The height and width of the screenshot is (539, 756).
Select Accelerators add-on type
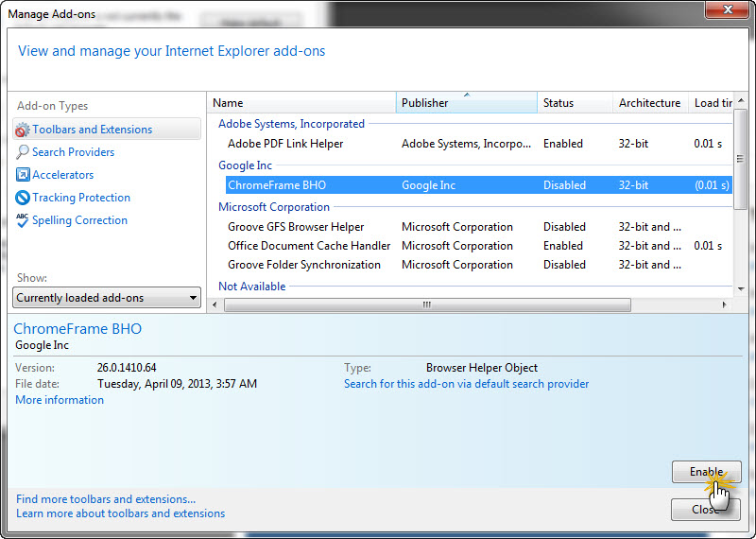(x=63, y=175)
